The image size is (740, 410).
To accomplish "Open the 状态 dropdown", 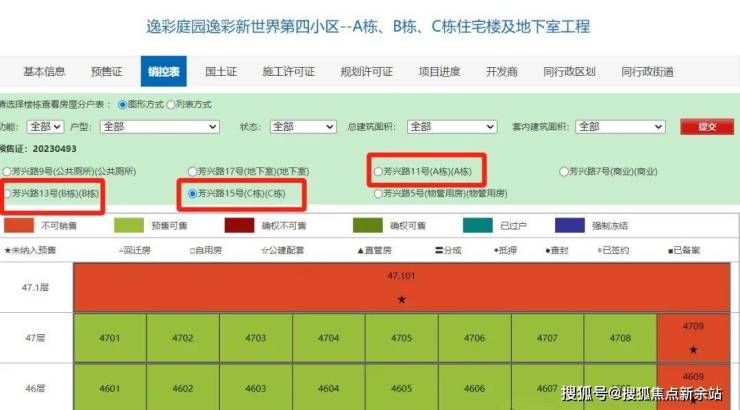I will [303, 126].
